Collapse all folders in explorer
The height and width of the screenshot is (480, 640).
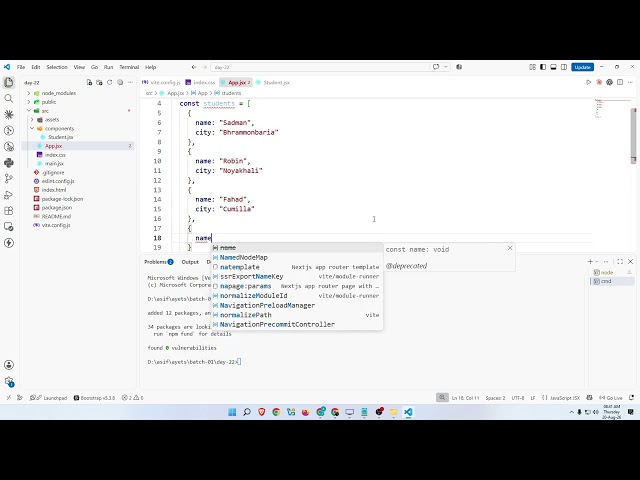pyautogui.click(x=120, y=82)
